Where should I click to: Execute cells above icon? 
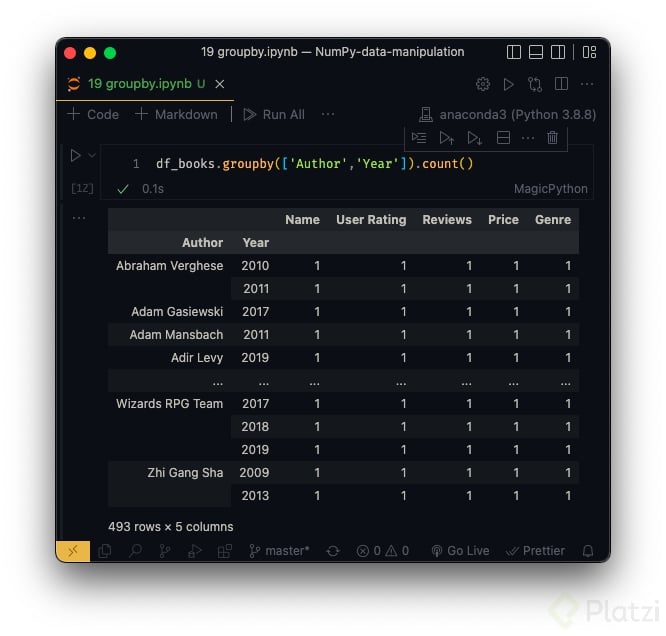coord(446,138)
